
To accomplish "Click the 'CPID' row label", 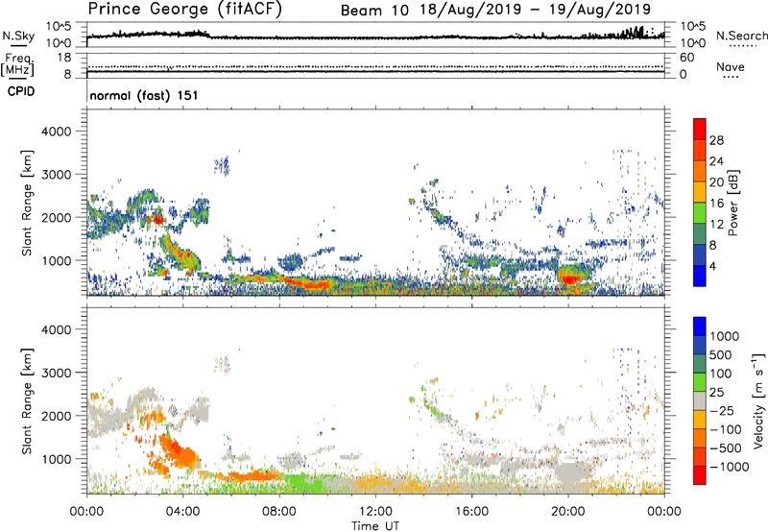I will pyautogui.click(x=21, y=91).
